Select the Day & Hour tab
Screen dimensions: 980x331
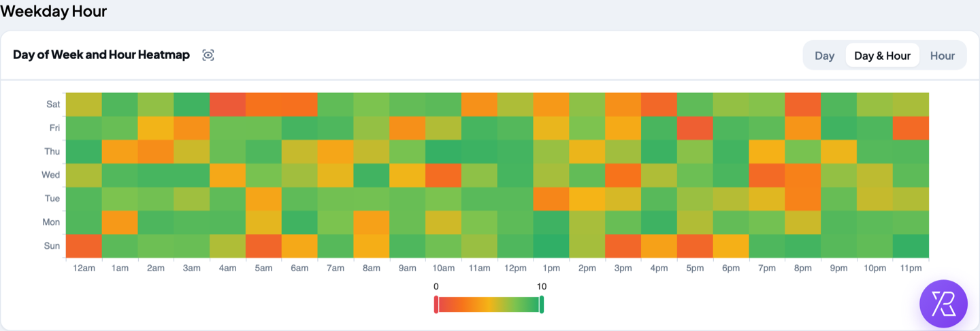[882, 56]
